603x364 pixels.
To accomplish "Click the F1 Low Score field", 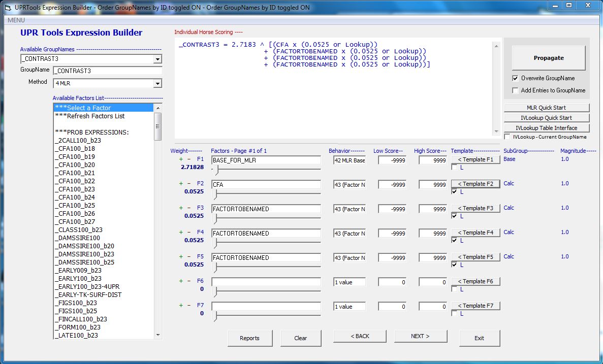I will pyautogui.click(x=392, y=160).
